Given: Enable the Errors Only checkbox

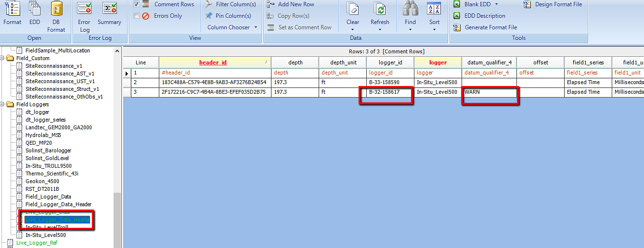Looking at the screenshot, I should [137, 16].
